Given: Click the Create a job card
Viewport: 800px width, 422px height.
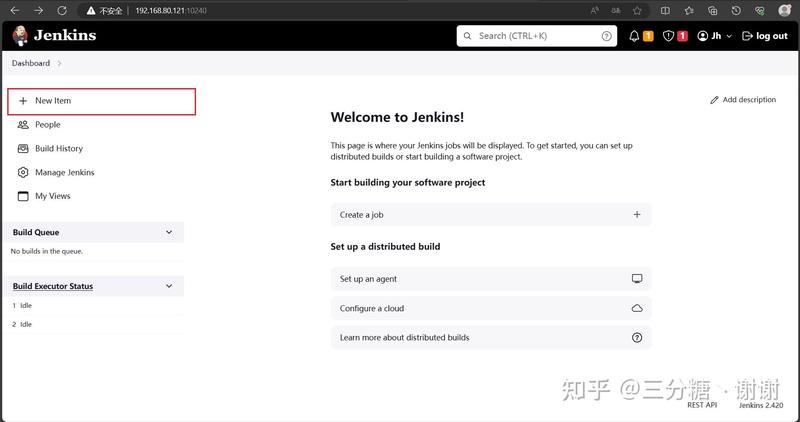Looking at the screenshot, I should tap(491, 215).
